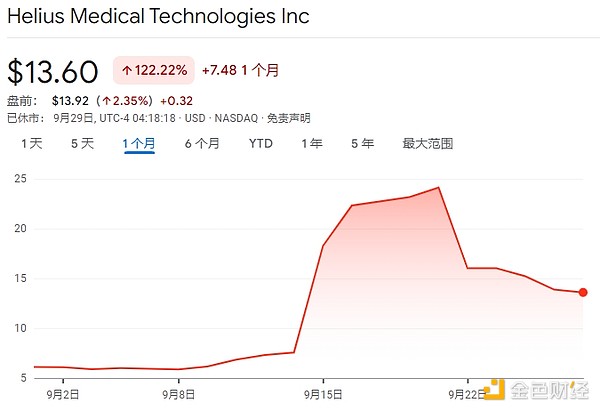600x411 pixels.
Task: Click the red endpoint dot on the chart
Action: coord(583,292)
